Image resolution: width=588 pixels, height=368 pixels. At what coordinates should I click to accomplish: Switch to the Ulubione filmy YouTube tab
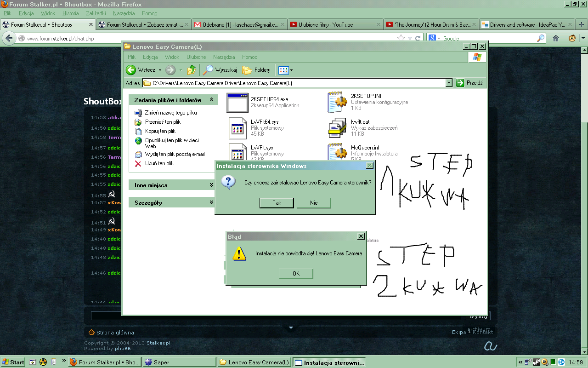point(334,24)
